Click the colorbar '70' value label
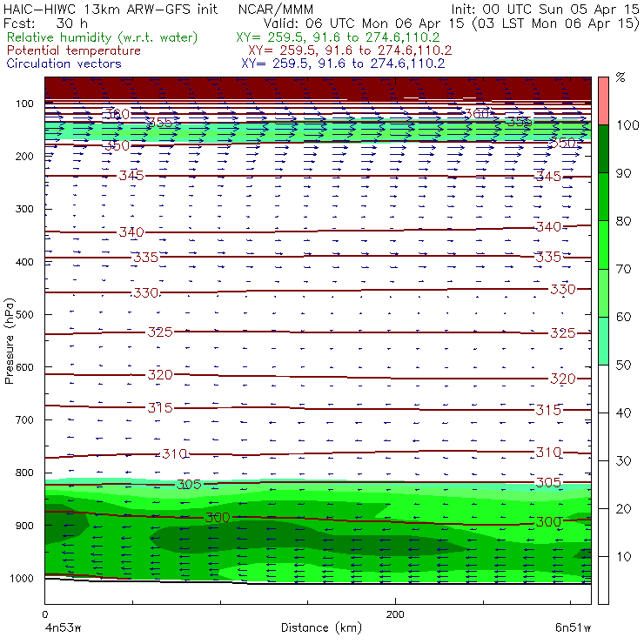 623,269
